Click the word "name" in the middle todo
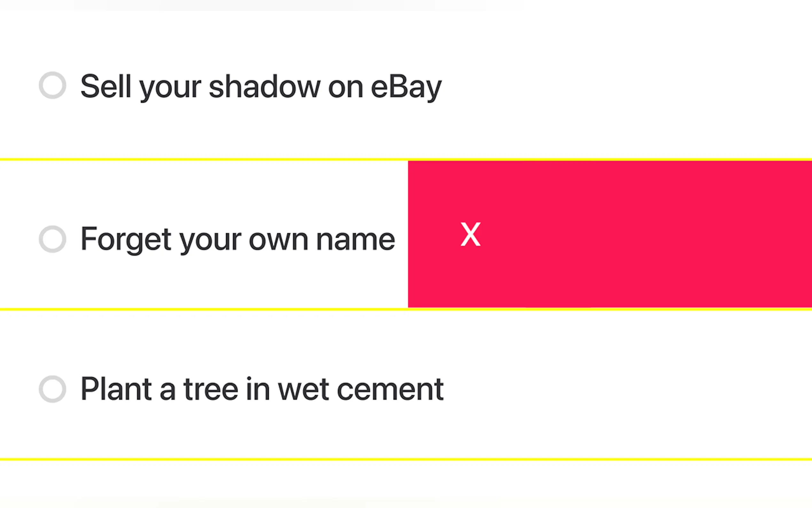This screenshot has height=508, width=812. [355, 240]
